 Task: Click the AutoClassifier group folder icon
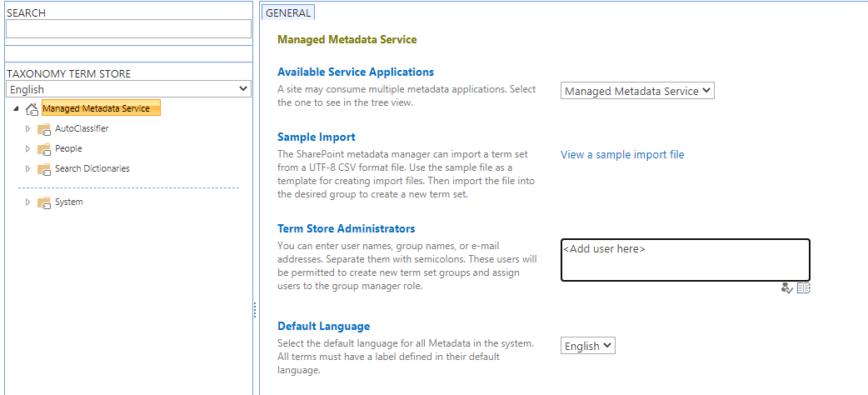coord(44,129)
